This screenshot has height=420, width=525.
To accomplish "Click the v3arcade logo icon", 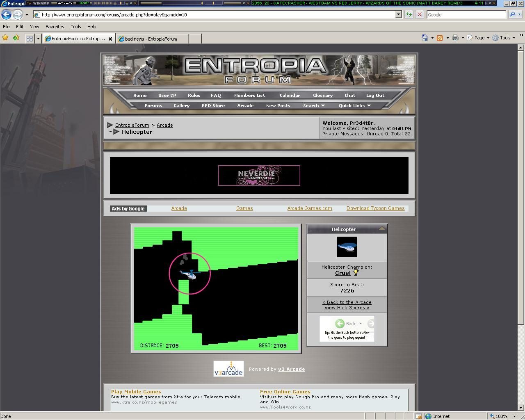I will (x=228, y=368).
